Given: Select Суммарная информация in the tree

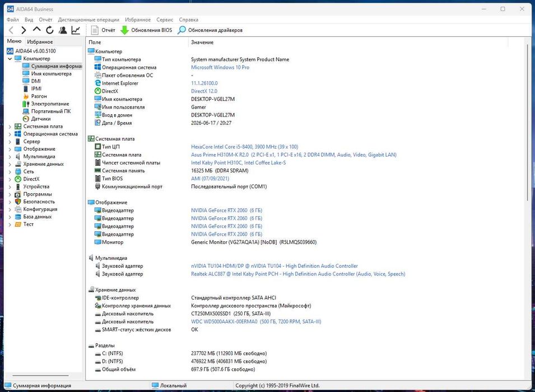Looking at the screenshot, I should (52, 66).
